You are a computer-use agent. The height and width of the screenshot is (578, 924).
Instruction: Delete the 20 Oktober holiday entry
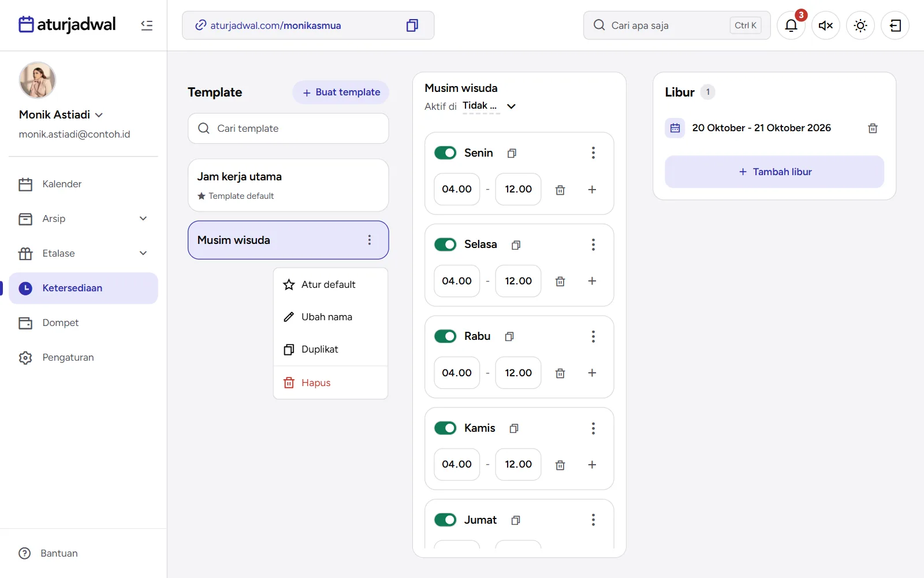click(x=873, y=128)
